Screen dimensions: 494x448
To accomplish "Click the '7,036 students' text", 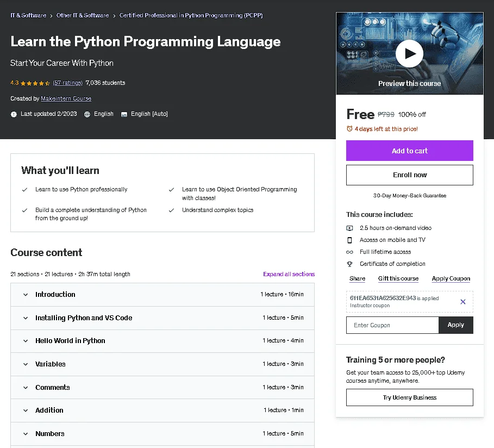I will (105, 83).
